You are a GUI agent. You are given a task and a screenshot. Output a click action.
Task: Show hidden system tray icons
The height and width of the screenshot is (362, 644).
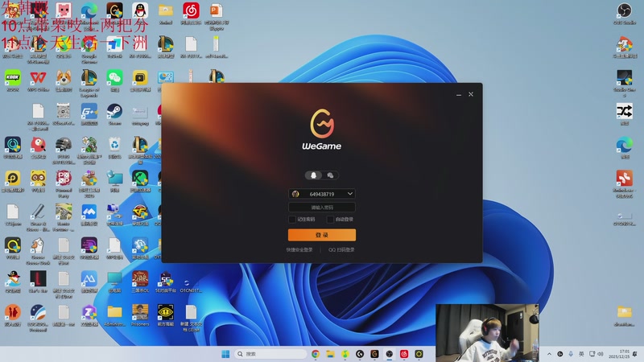(549, 354)
